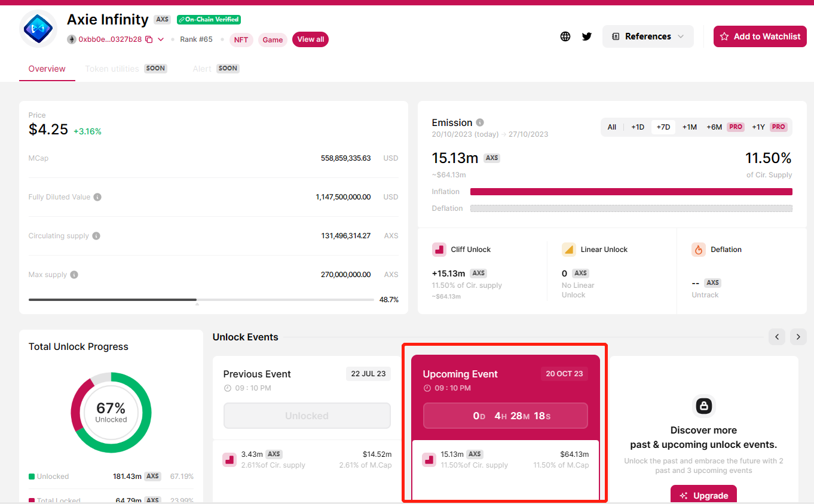Click the Max supply progress bar

pyautogui.click(x=112, y=299)
